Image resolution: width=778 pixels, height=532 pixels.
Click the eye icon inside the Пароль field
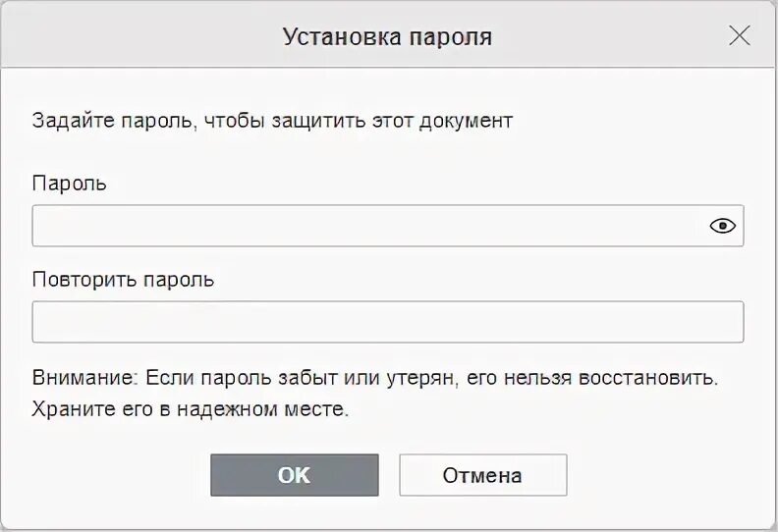(x=722, y=226)
